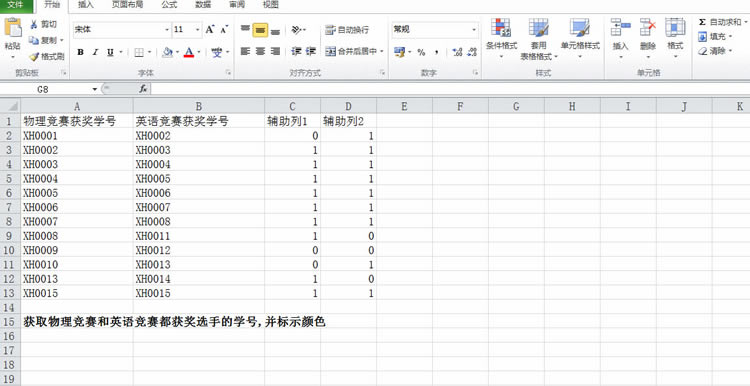Open the fill color dropdown arrow

[177, 52]
